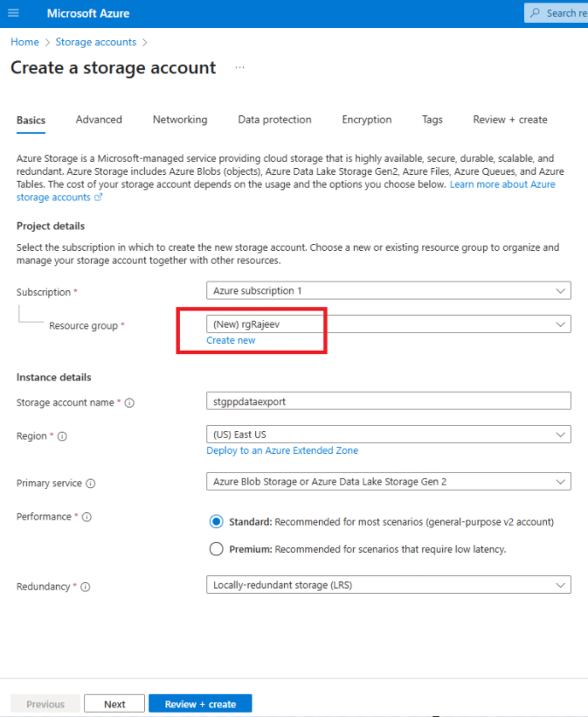
Task: Open the ellipsis menu beside page title
Action: (x=239, y=67)
